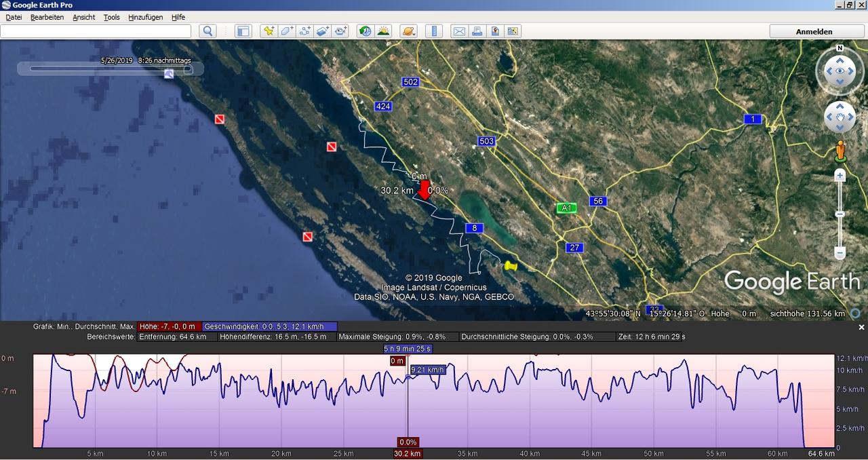The image size is (868, 460).
Task: Select the add path tool
Action: tap(304, 31)
